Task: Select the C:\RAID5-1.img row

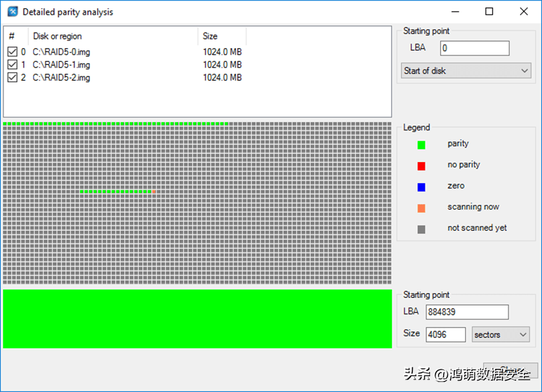Action: point(61,64)
